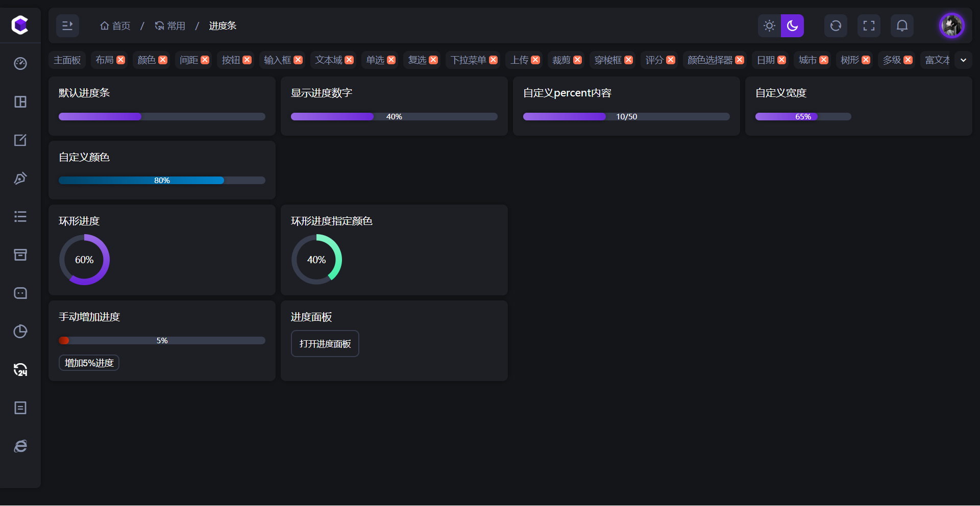Open the archive box sidebar icon

coord(20,255)
